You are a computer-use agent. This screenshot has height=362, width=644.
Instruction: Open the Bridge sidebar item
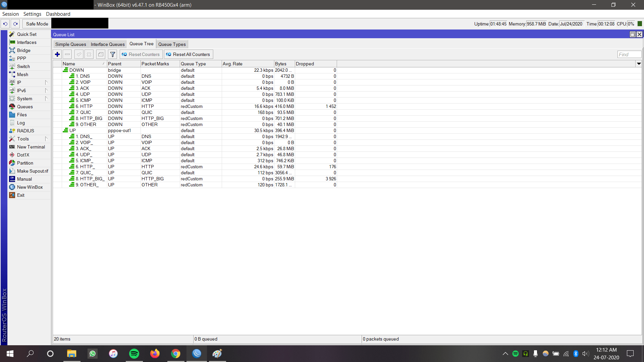(x=23, y=50)
